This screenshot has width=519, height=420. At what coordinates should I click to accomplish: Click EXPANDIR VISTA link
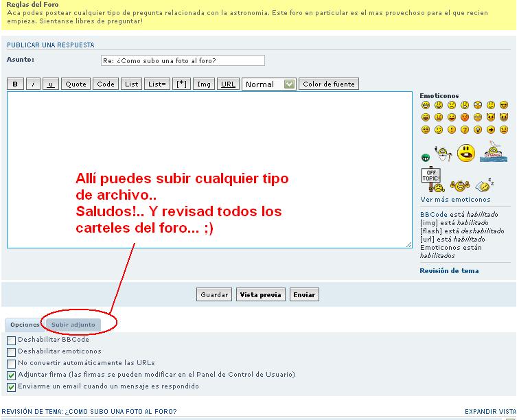[491, 411]
